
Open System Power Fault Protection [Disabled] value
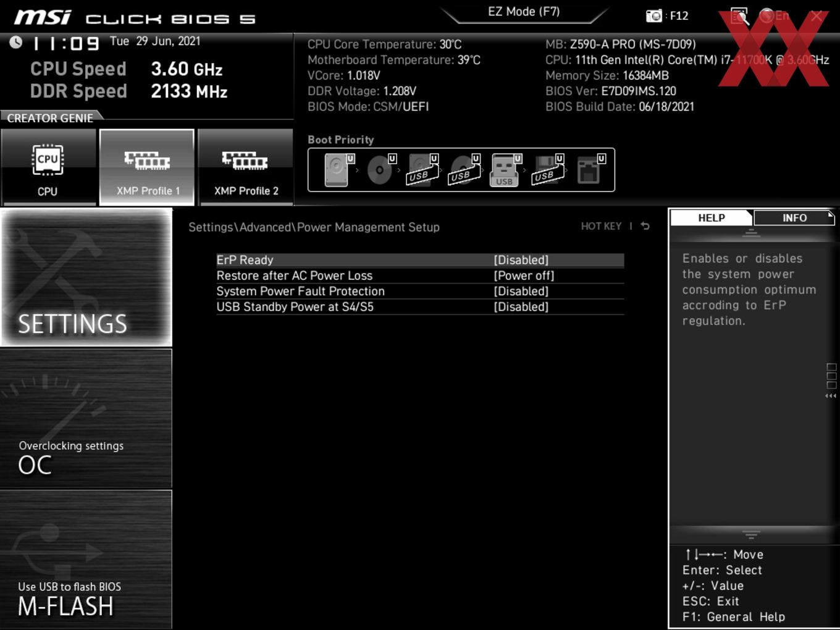(x=521, y=291)
